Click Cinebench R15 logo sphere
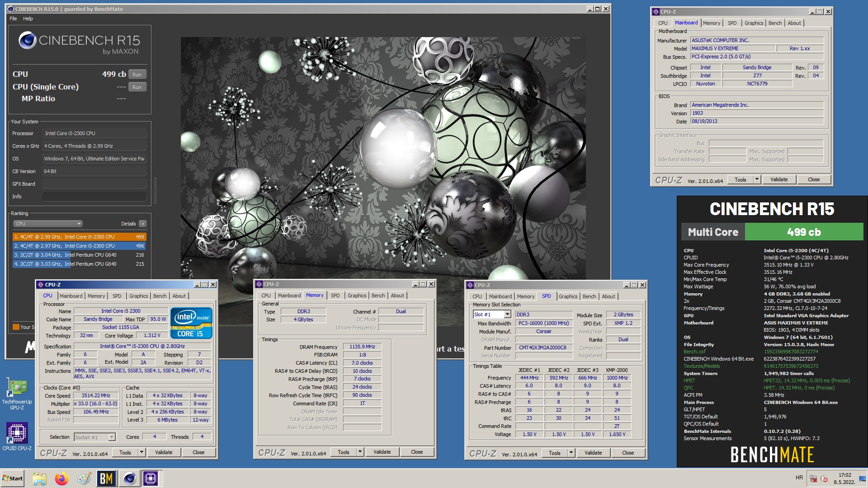The height and width of the screenshot is (488, 868). click(x=27, y=41)
